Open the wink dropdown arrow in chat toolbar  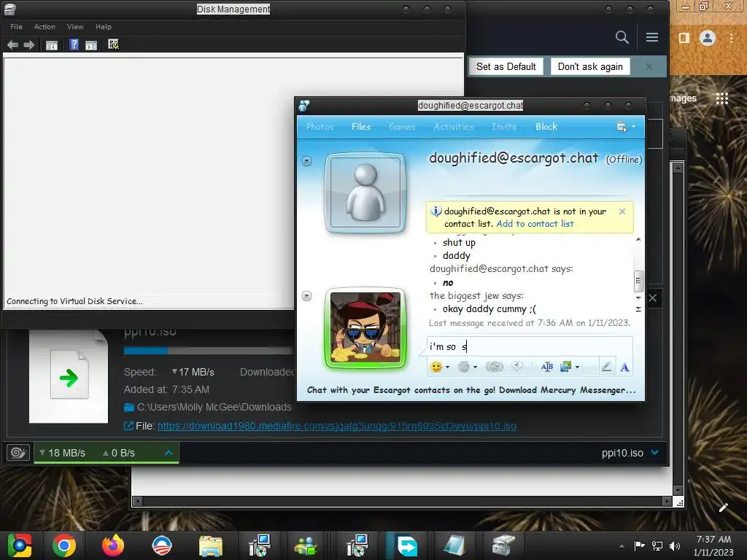pos(475,367)
